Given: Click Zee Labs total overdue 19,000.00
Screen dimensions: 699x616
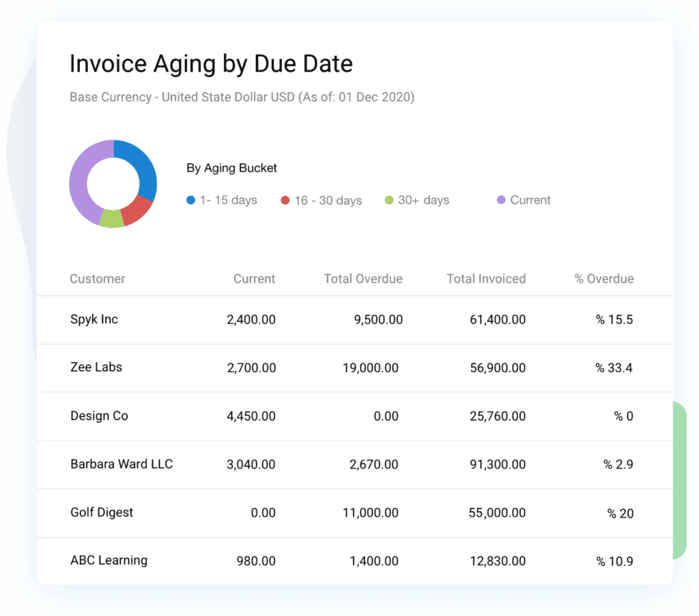Looking at the screenshot, I should pos(371,368).
